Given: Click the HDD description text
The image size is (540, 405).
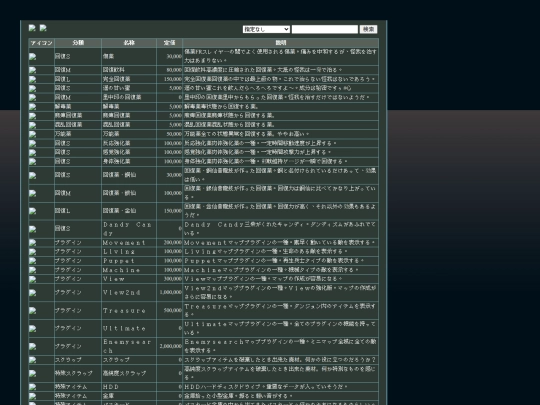Looking at the screenshot, I should 266,387.
